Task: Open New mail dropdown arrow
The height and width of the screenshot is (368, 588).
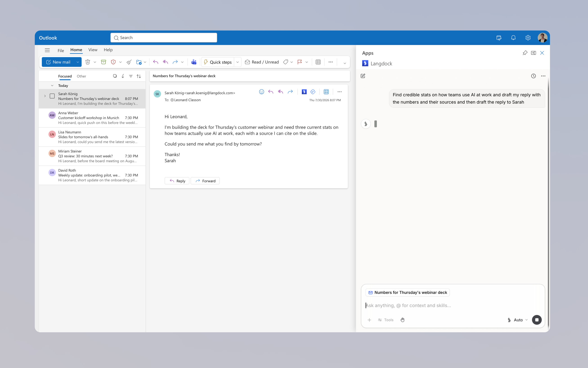Action: point(78,62)
